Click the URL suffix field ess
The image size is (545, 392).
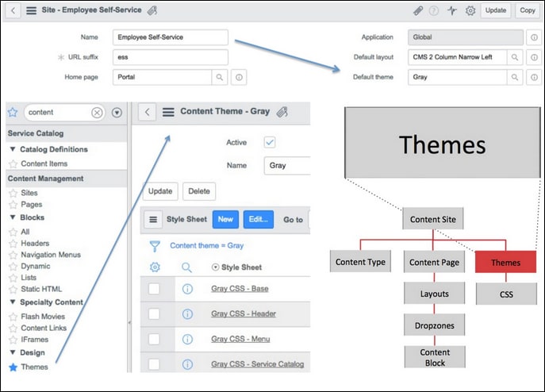pyautogui.click(x=171, y=57)
